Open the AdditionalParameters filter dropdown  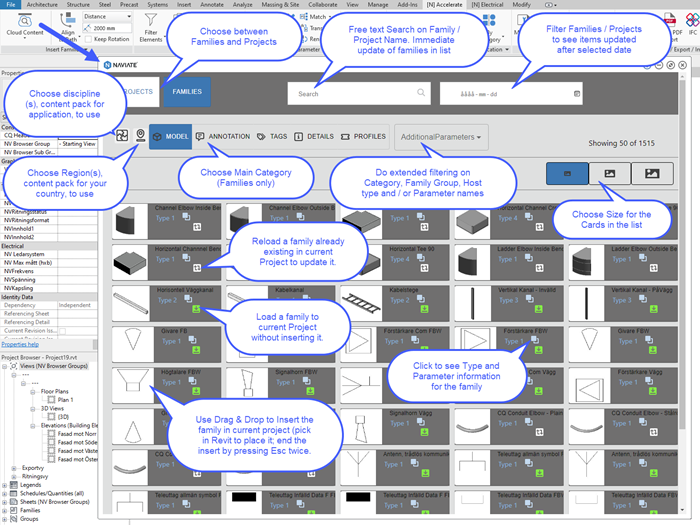pyautogui.click(x=441, y=137)
